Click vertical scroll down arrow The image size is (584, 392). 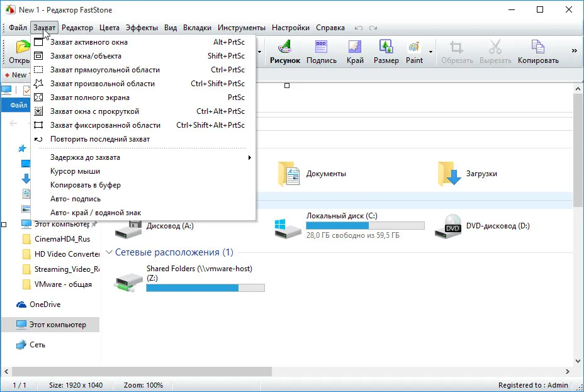tap(578, 361)
